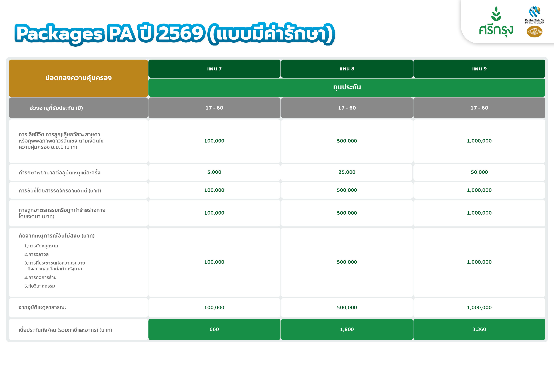Screen dimensions: 554x392
Task: Click the 50,000 medical expense value
Action: (479, 172)
